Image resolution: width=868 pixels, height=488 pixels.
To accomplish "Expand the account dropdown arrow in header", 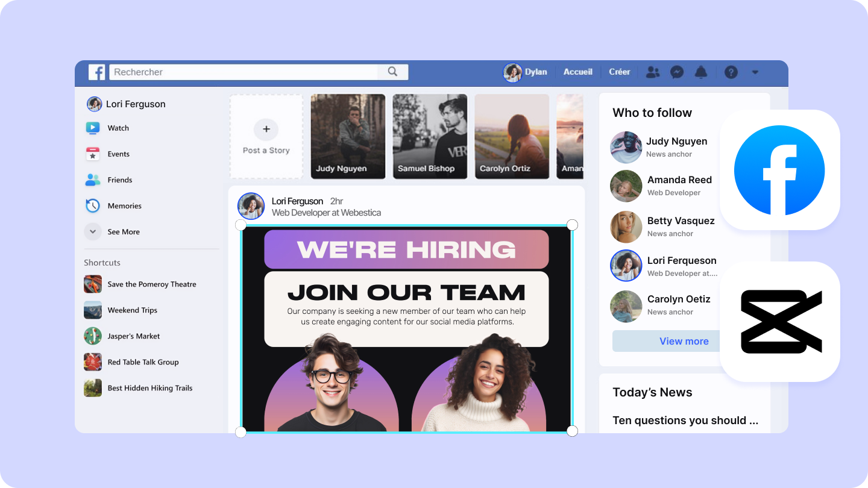I will coord(755,72).
